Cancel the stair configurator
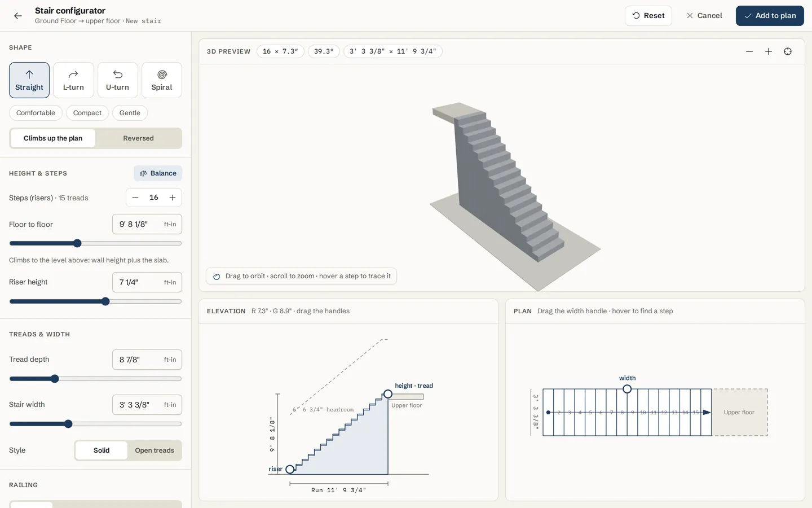Screen dimensions: 812x508 coord(704,16)
